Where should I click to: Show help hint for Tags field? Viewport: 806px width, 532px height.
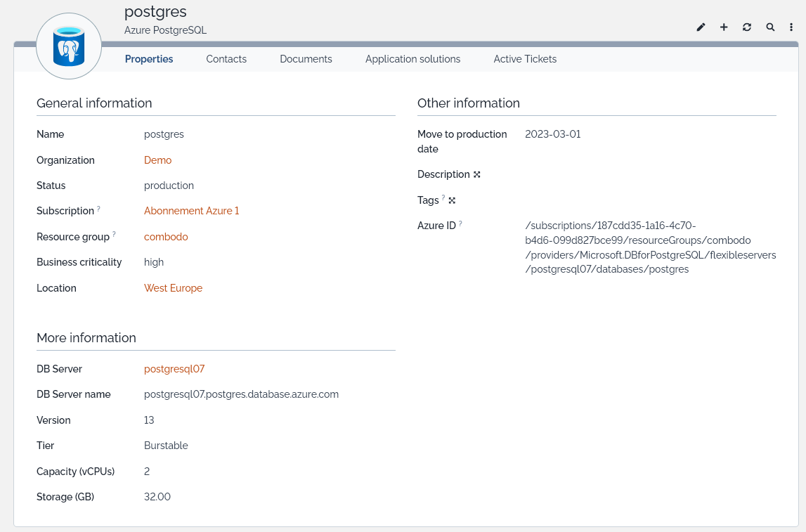[x=443, y=198]
